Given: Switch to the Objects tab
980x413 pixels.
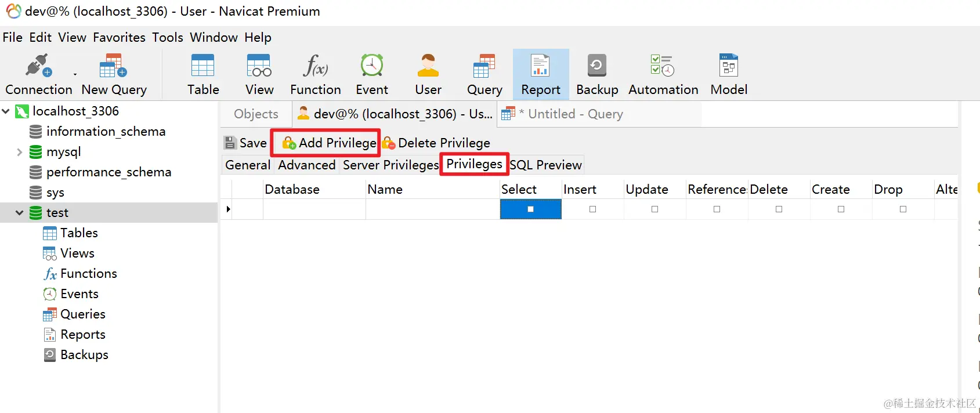Looking at the screenshot, I should click(x=256, y=114).
